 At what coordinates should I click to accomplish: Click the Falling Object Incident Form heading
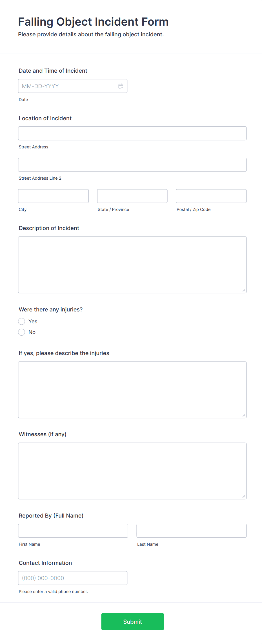pos(94,22)
